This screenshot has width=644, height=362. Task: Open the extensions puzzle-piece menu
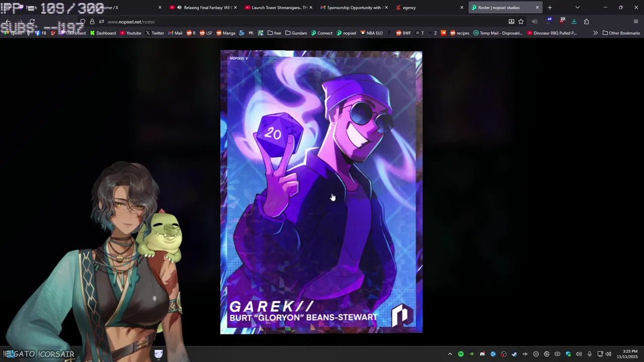587,22
